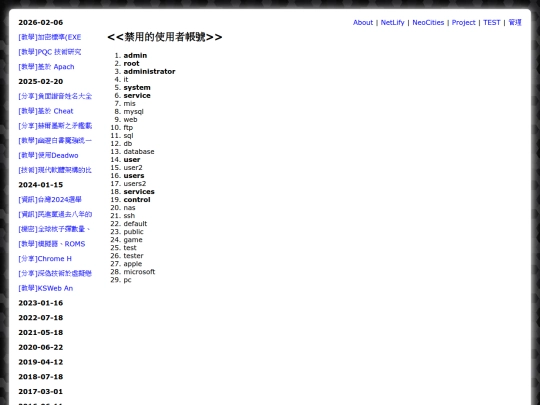Open the [資訊]台灣2024選舉 article
The image size is (540, 405).
point(50,200)
